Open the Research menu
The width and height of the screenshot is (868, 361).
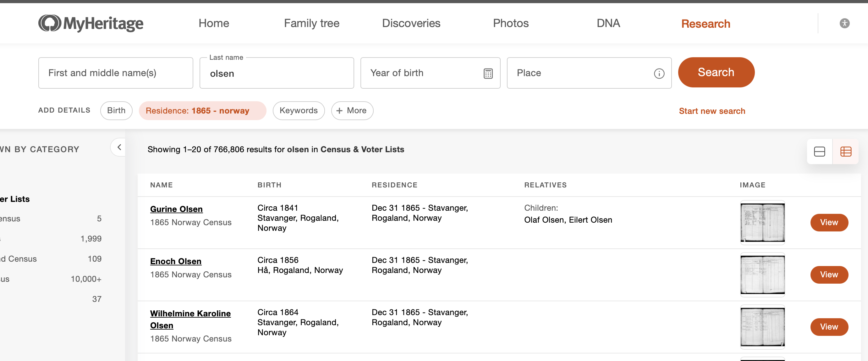click(706, 24)
